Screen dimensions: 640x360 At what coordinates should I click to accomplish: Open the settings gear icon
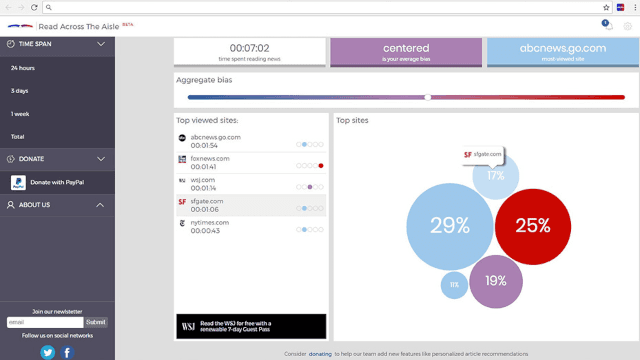click(x=627, y=26)
